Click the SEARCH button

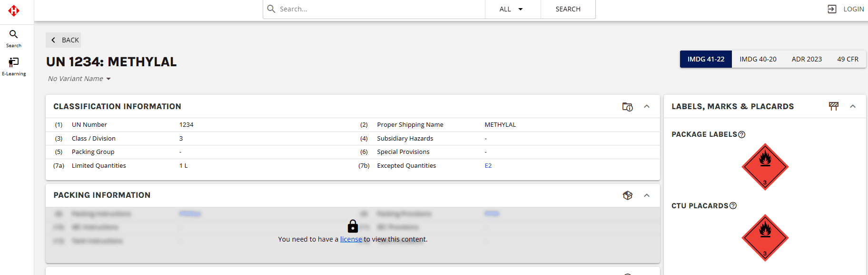[568, 9]
